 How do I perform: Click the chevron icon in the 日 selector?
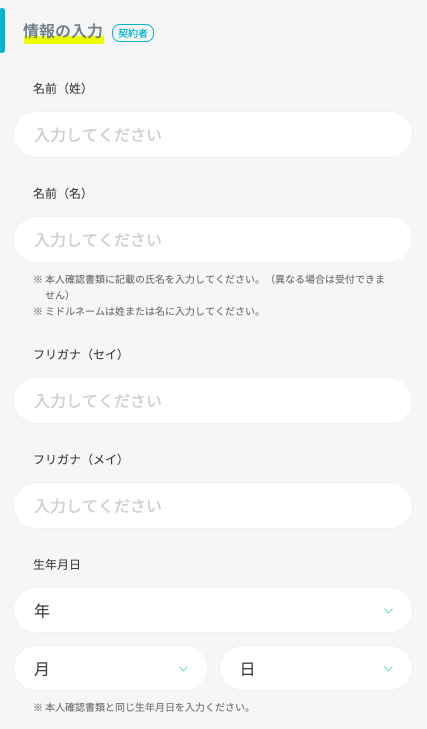click(388, 669)
